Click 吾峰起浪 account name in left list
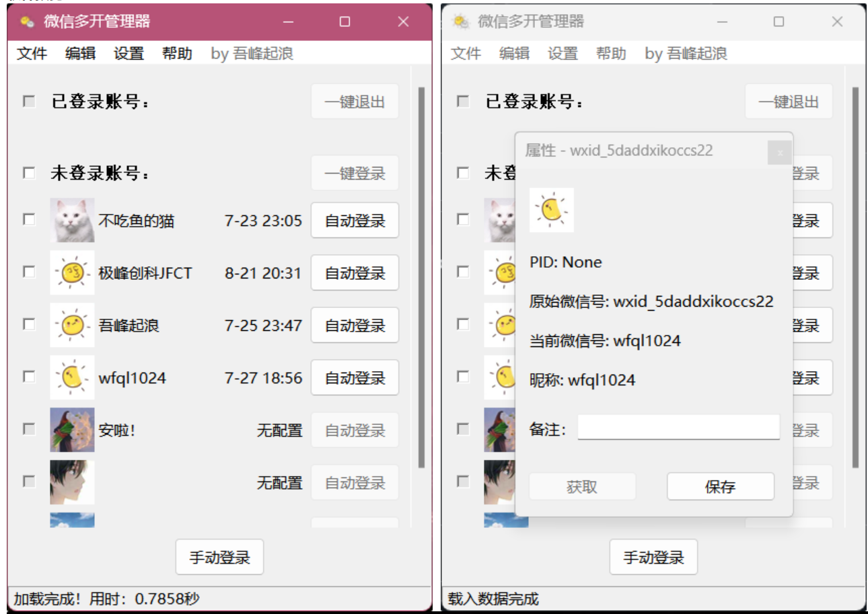The width and height of the screenshot is (868, 614). (x=129, y=325)
